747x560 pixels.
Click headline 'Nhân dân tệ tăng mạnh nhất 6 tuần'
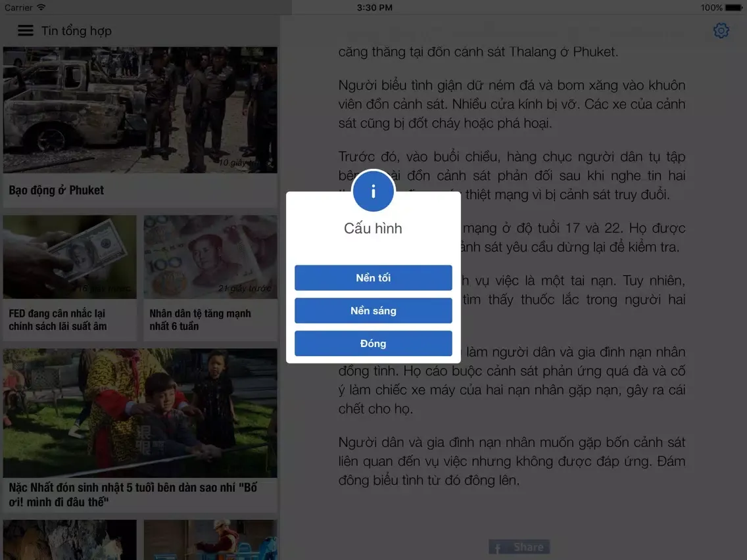point(200,319)
